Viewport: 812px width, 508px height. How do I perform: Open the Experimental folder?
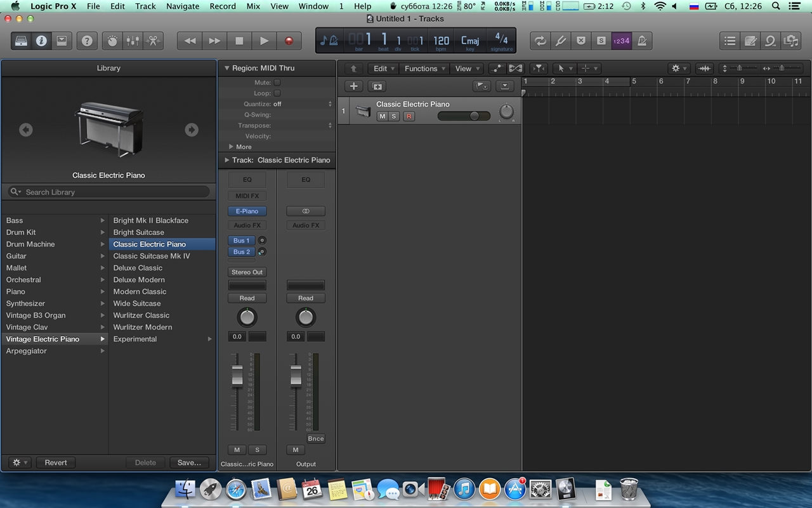click(x=162, y=339)
